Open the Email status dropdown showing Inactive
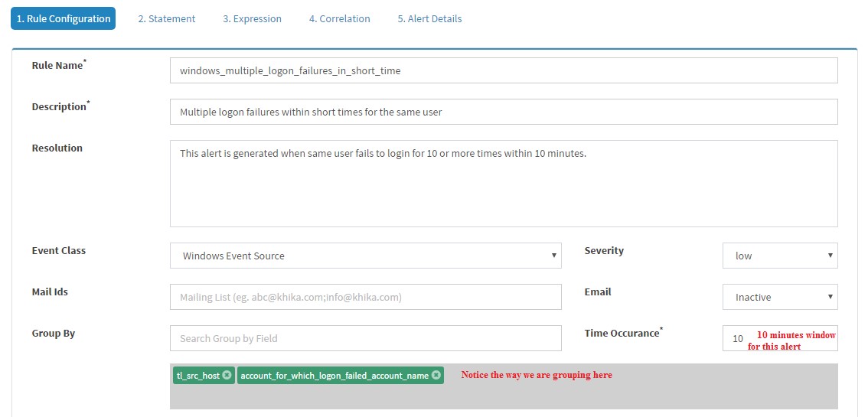868x417 pixels. click(780, 297)
